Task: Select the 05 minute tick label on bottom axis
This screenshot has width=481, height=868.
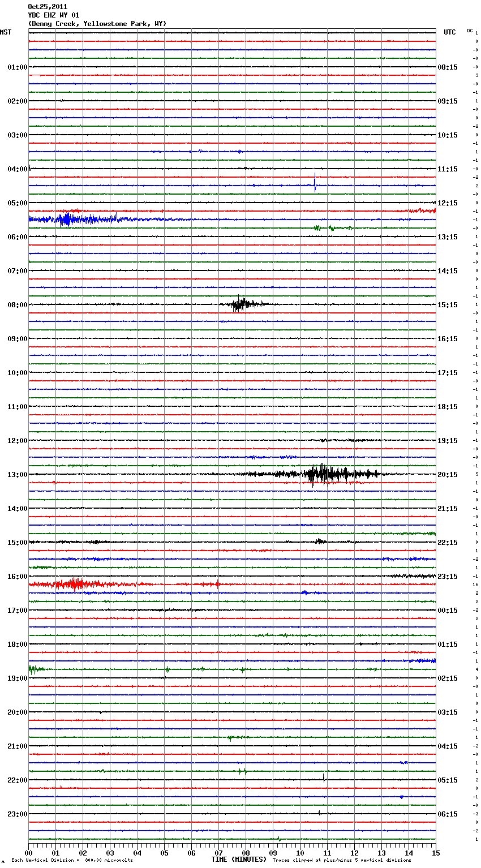Action: (x=164, y=853)
